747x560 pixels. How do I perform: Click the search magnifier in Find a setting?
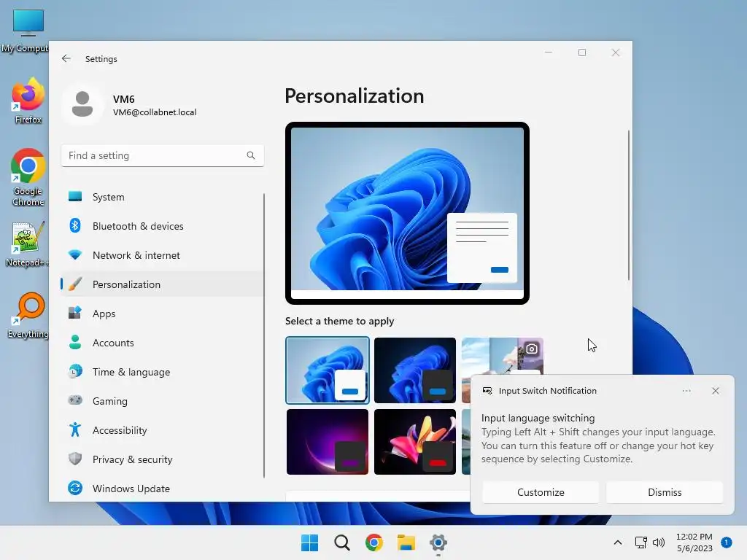coord(251,155)
